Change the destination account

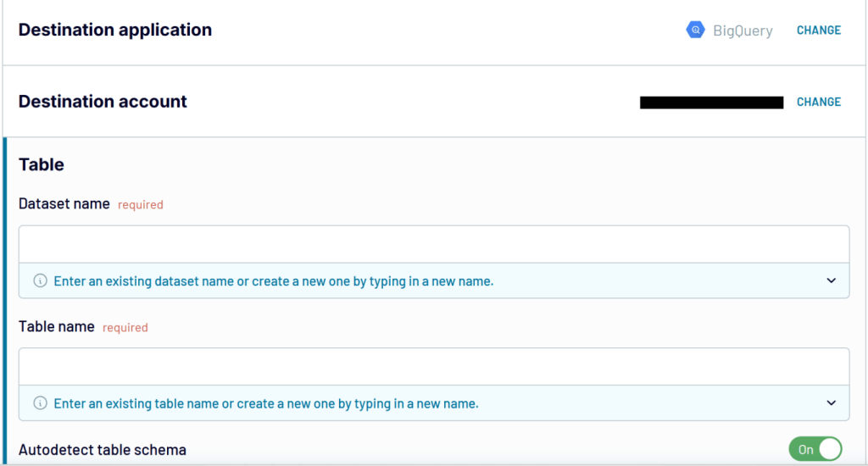[819, 102]
